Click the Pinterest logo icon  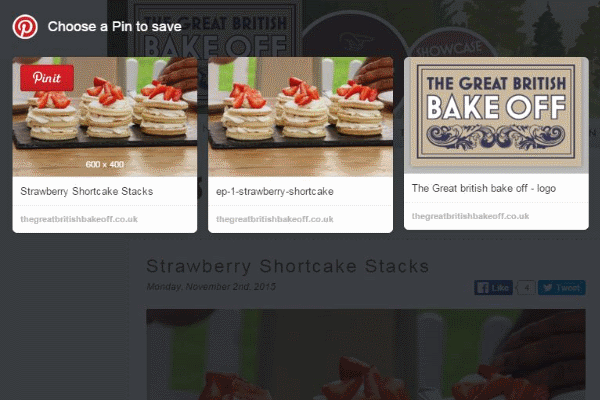pos(25,27)
